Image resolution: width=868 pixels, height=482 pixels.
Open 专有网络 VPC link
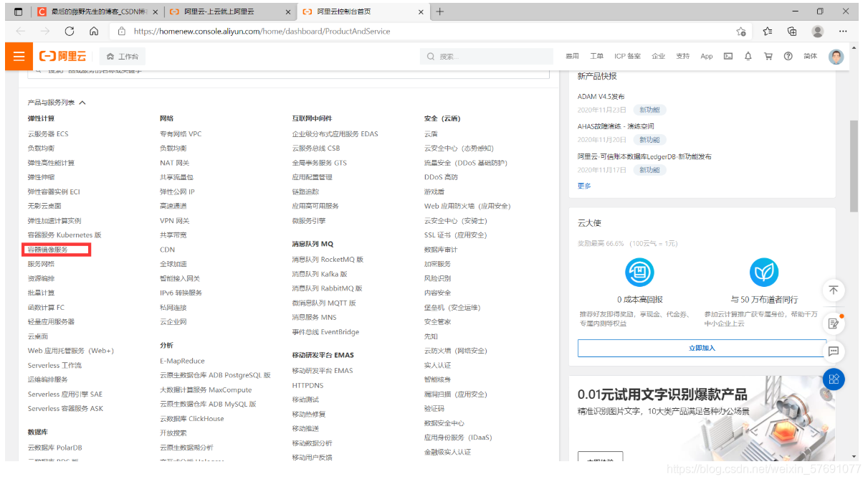(181, 134)
